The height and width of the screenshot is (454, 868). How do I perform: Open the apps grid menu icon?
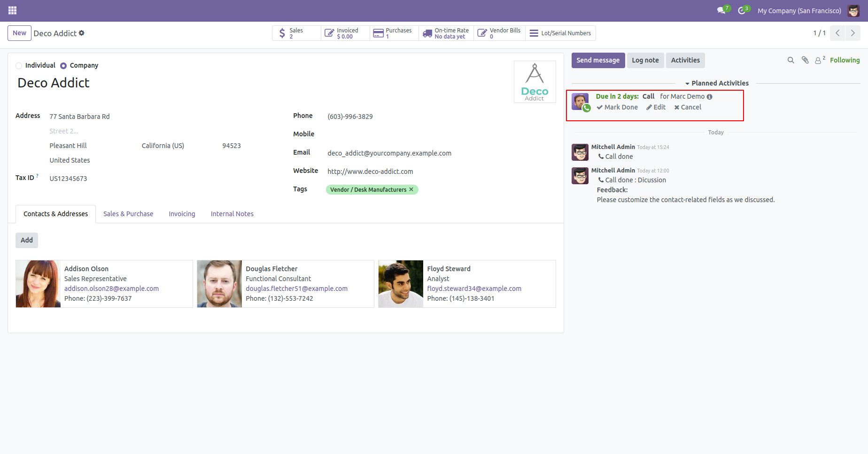tap(12, 10)
